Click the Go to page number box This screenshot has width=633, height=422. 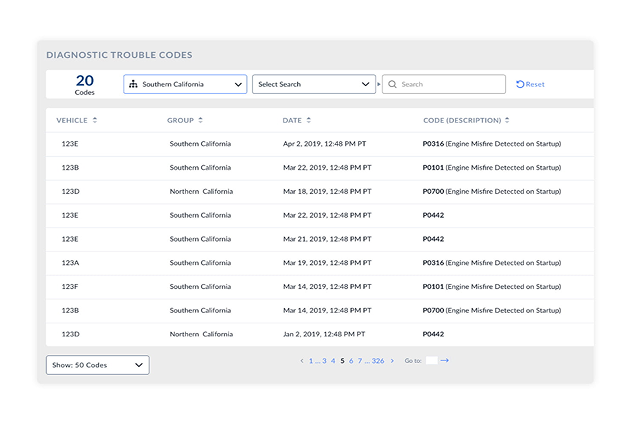click(x=431, y=361)
